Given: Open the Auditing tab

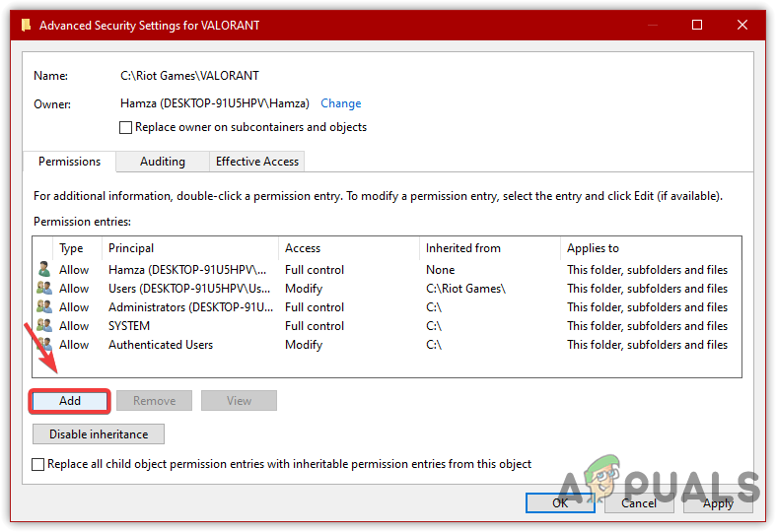Looking at the screenshot, I should (163, 162).
